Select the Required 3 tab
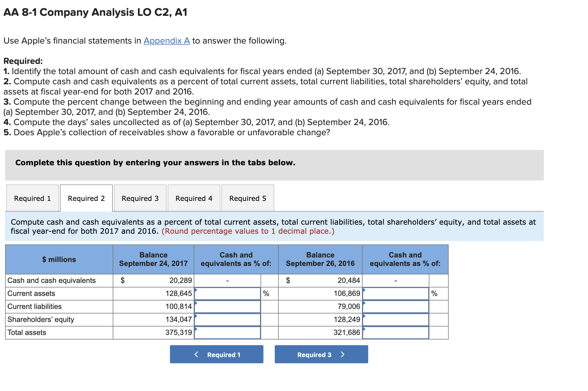Viewport: 588px width, 391px height. pos(140,198)
